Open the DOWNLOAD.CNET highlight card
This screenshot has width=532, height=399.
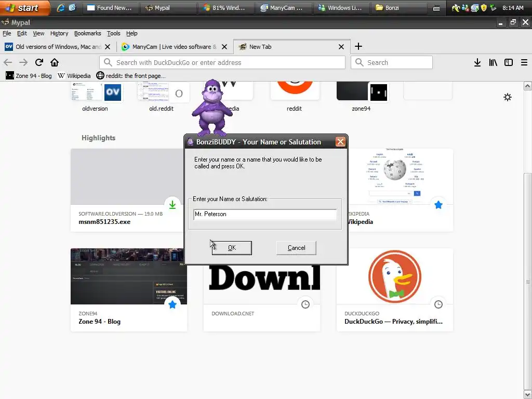coord(262,298)
